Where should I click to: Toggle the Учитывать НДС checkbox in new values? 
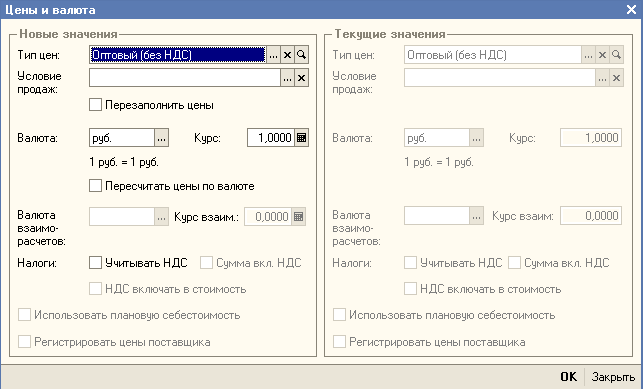tap(95, 263)
